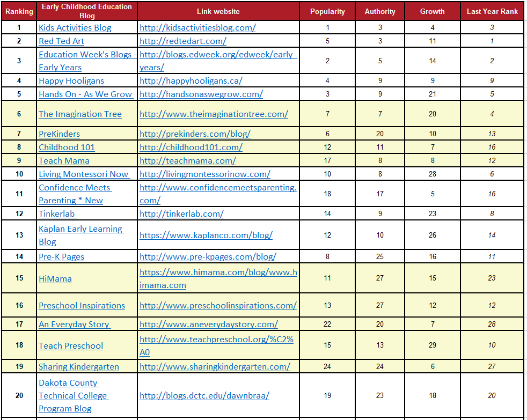
Task: Open the Dakota County Technical College Program Blog link
Action: pos(74,395)
